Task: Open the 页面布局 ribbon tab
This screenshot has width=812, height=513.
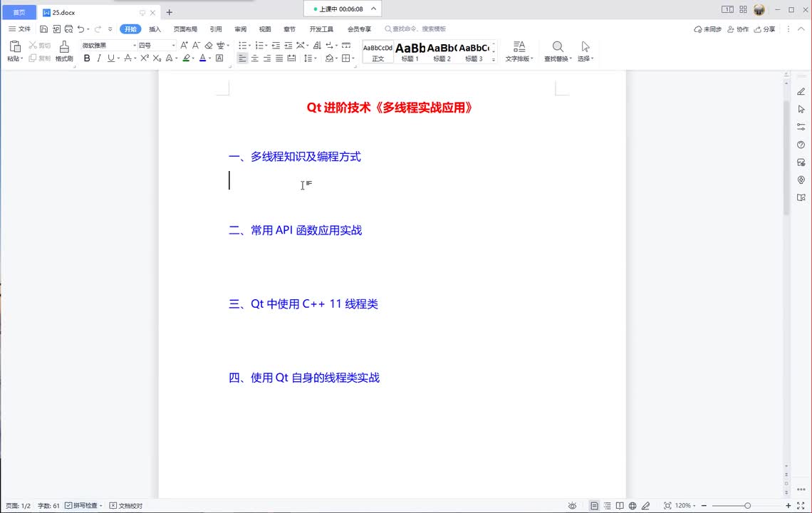Action: point(185,29)
